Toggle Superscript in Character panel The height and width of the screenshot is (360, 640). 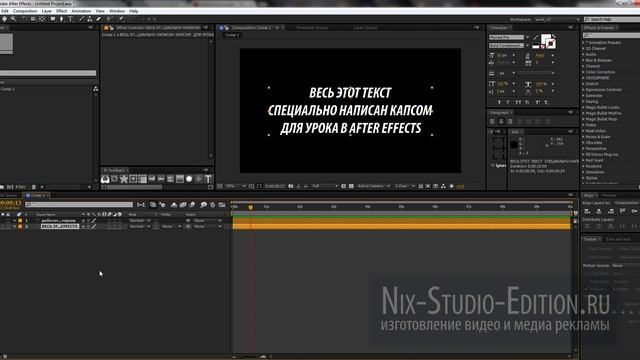tap(538, 102)
